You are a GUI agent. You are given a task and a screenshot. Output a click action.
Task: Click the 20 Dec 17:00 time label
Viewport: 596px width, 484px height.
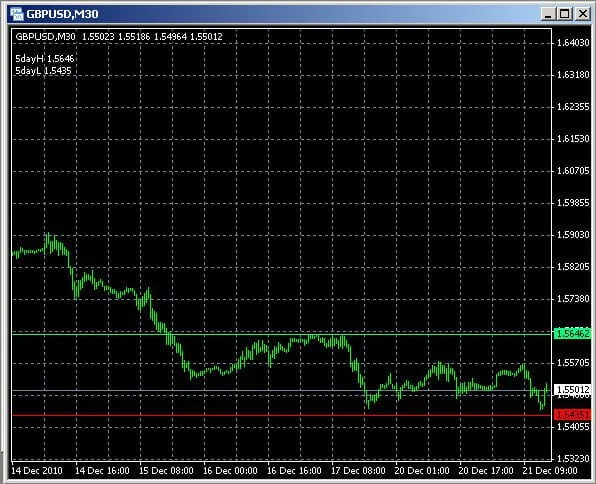click(x=486, y=471)
